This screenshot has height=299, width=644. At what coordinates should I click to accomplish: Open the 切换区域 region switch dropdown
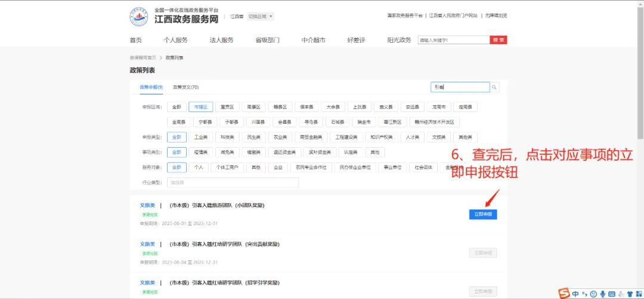pyautogui.click(x=261, y=17)
